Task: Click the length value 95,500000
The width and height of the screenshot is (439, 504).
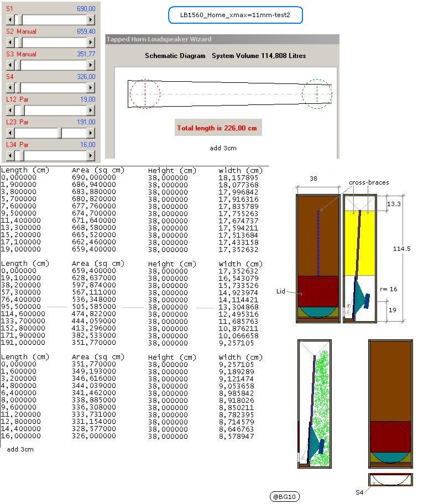Action: click(21, 307)
